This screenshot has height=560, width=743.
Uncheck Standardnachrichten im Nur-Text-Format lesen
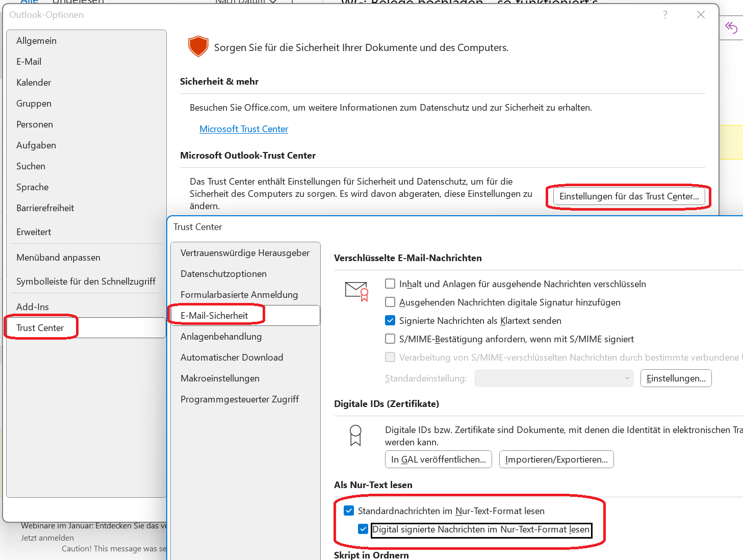349,511
